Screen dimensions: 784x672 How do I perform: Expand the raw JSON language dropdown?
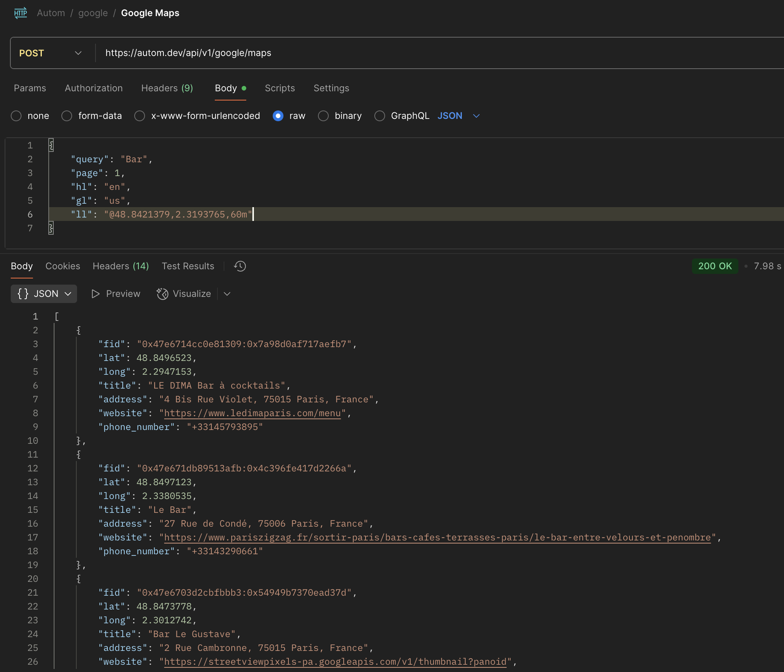(476, 116)
